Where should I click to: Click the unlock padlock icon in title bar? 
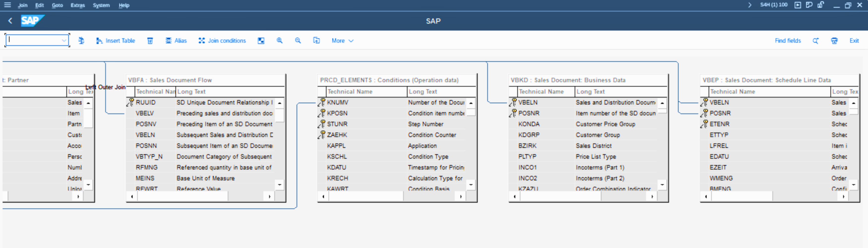click(821, 5)
